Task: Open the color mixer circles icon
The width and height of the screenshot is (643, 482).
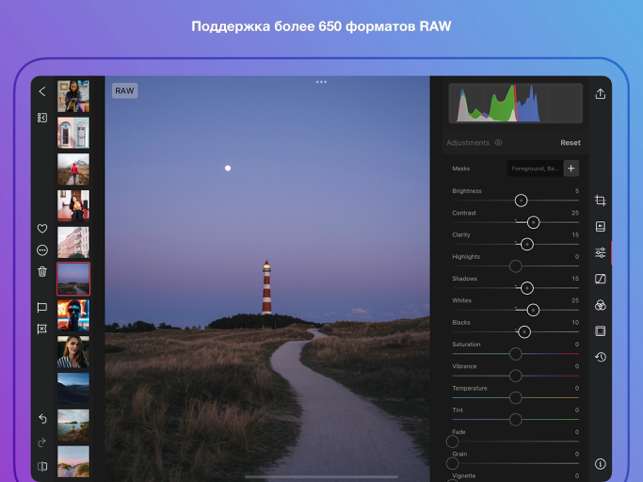Action: pos(600,305)
